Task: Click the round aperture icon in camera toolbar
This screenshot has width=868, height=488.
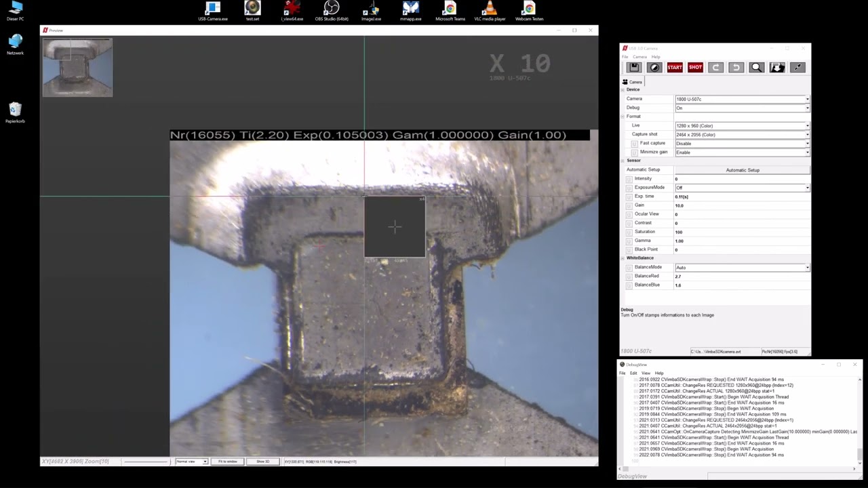Action: [654, 67]
